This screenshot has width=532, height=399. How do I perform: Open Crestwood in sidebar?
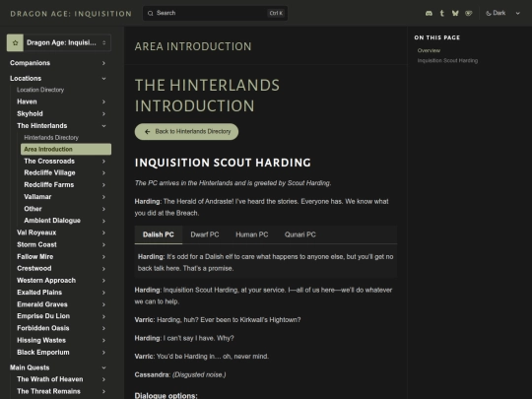click(34, 268)
